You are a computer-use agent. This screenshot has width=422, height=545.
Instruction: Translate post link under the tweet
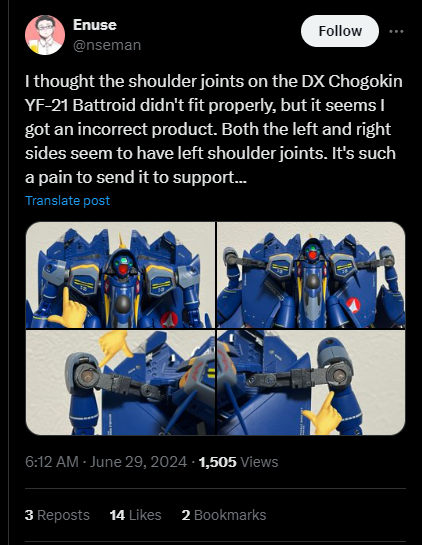click(x=67, y=201)
